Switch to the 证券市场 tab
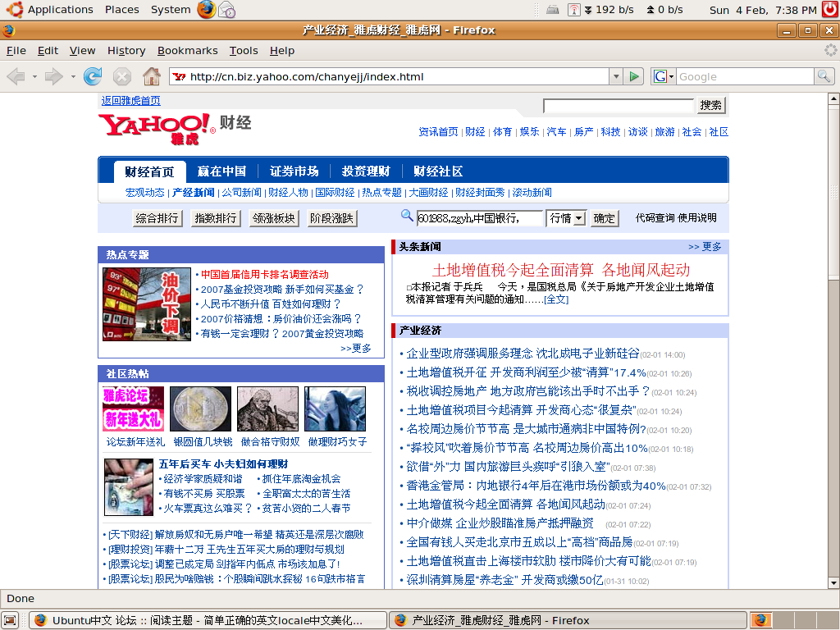Image resolution: width=840 pixels, height=630 pixels. pyautogui.click(x=294, y=171)
